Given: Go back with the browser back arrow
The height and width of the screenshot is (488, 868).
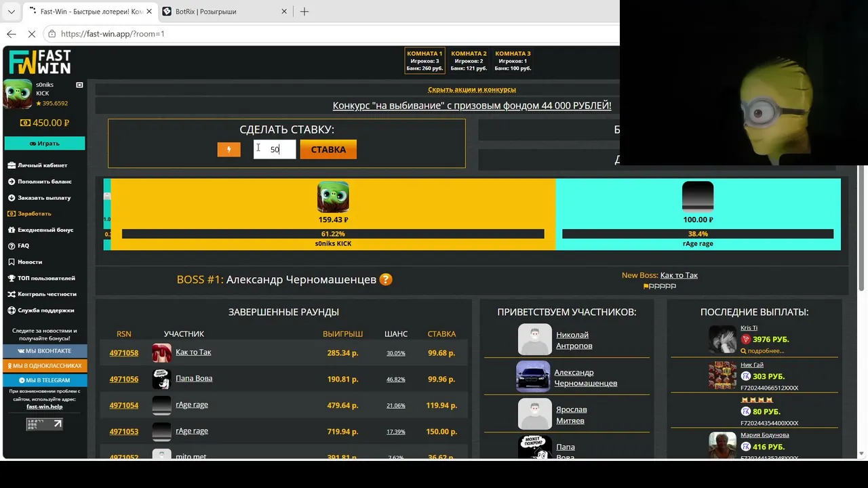Looking at the screenshot, I should (x=12, y=33).
